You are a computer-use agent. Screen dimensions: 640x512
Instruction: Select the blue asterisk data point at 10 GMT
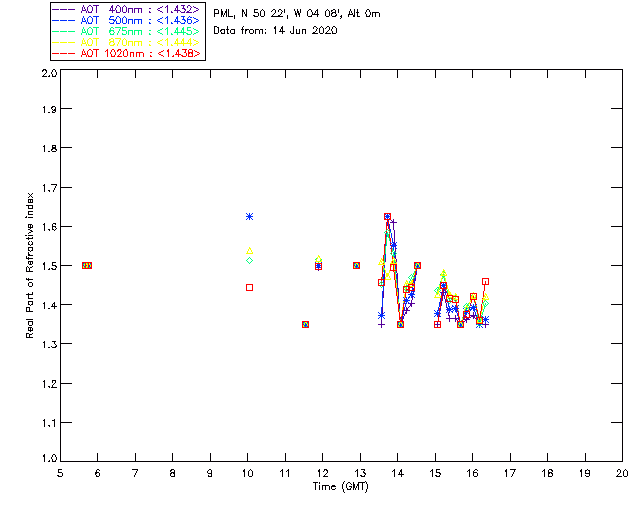pyautogui.click(x=249, y=216)
